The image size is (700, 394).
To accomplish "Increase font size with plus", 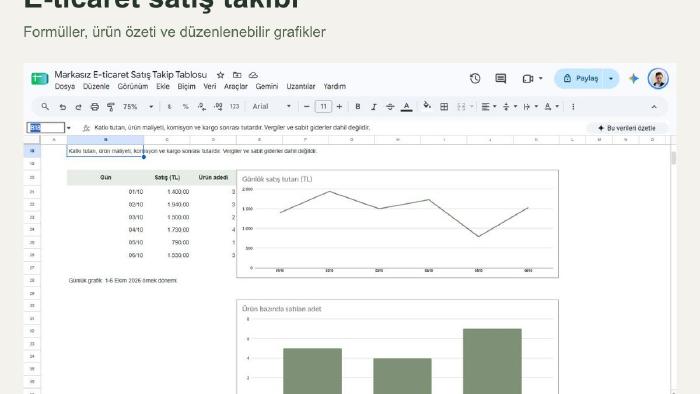I will (339, 107).
